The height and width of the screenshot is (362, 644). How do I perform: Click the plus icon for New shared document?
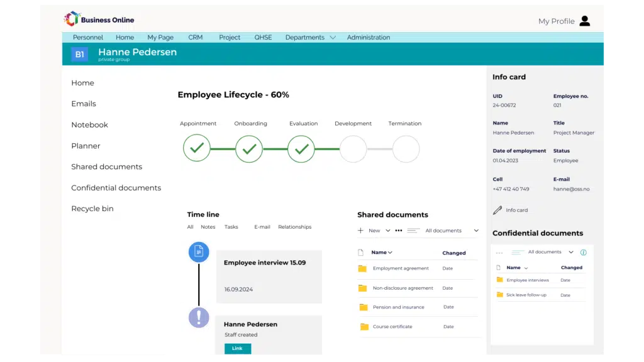[360, 231]
